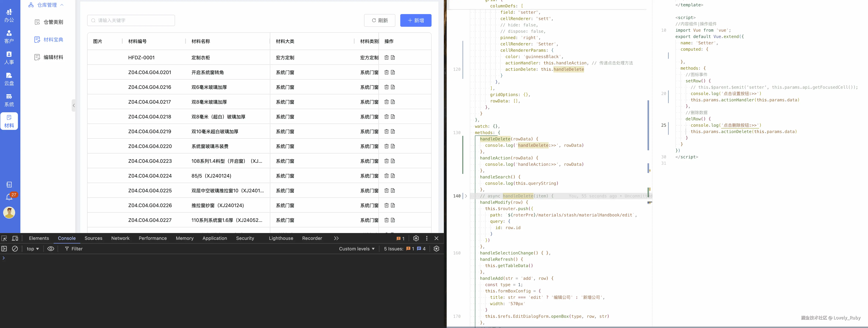
Task: Click the 刷新 button
Action: tap(380, 21)
